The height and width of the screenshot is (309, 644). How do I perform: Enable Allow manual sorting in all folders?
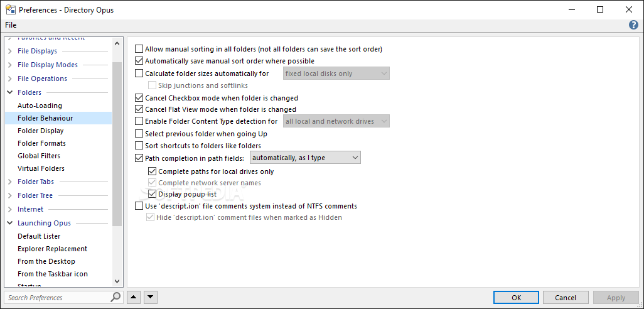tap(139, 50)
